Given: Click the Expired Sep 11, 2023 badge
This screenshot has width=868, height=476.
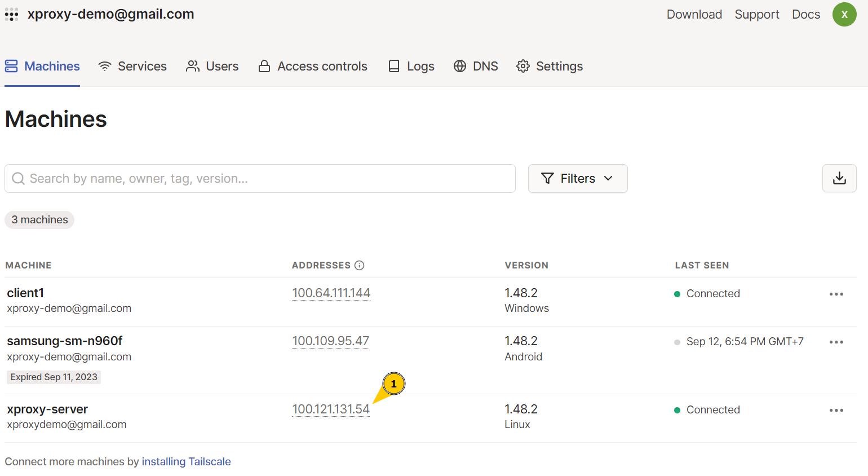Looking at the screenshot, I should pos(54,377).
